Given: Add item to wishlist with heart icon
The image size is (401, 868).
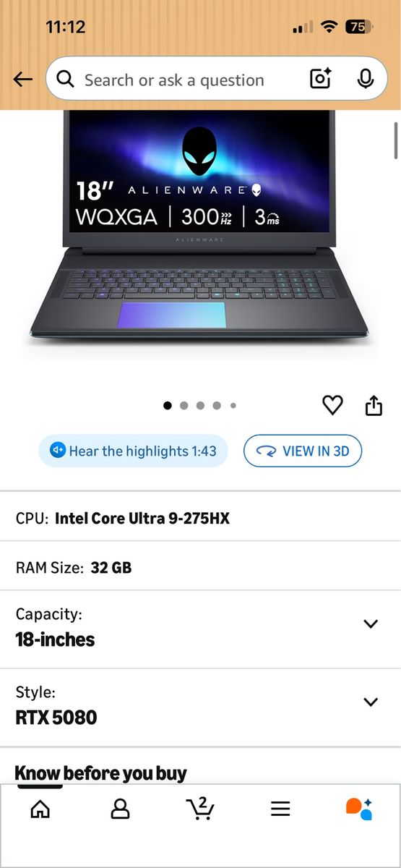Looking at the screenshot, I should click(332, 406).
